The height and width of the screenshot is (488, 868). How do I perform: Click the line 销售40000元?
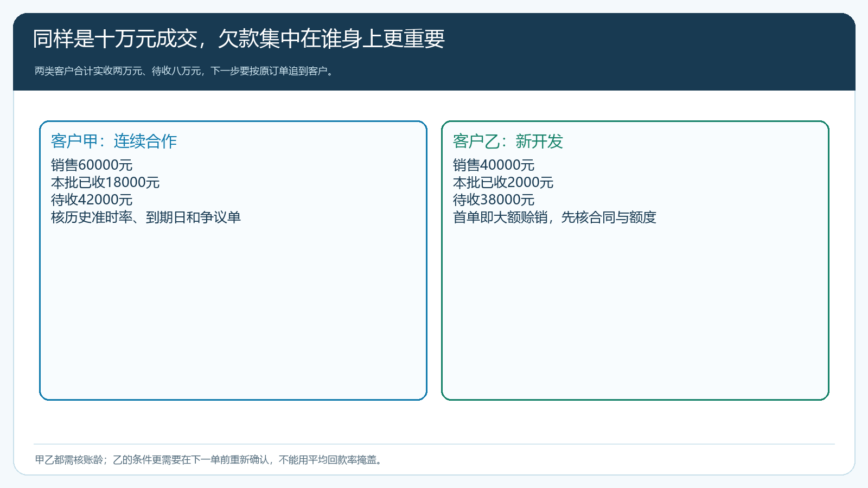coord(494,165)
